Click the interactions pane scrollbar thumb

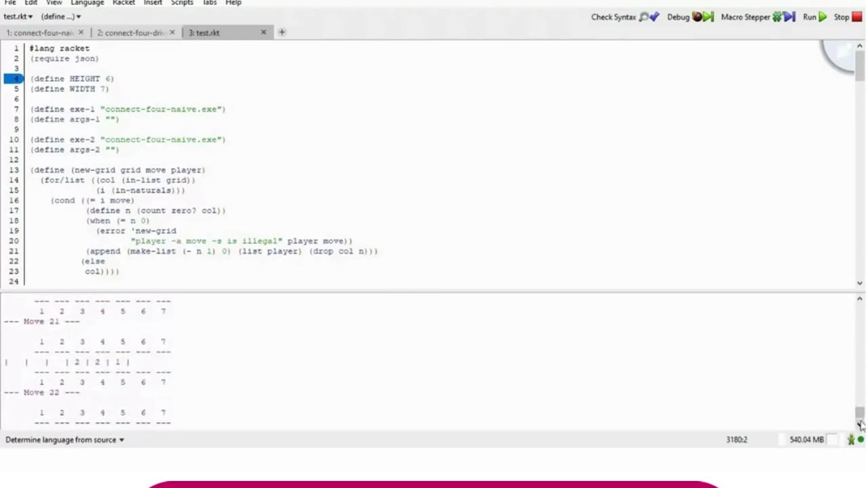860,413
